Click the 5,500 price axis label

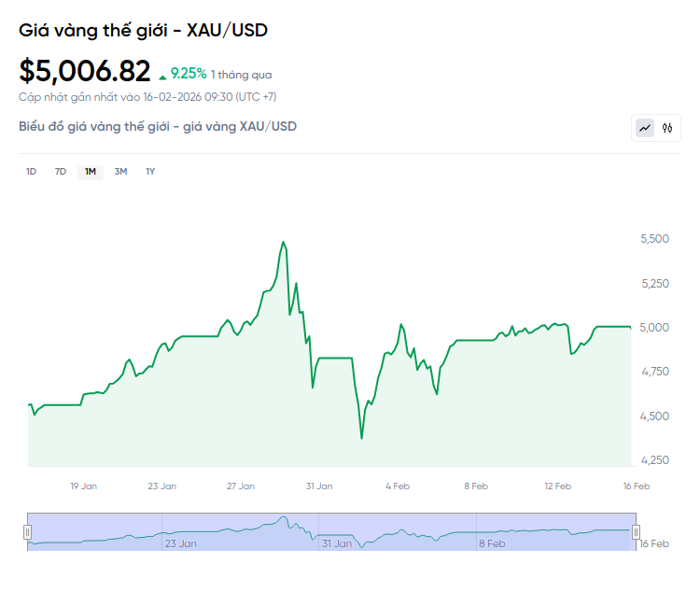point(654,239)
